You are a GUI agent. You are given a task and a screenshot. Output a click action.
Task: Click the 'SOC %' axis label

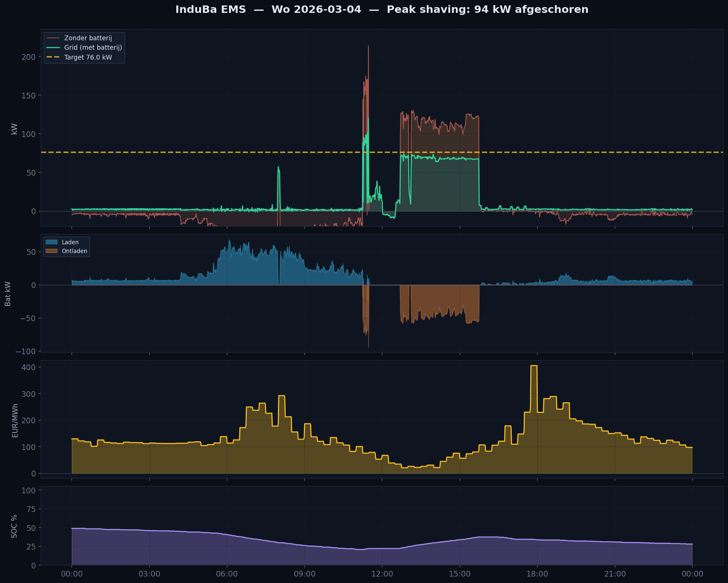[14, 526]
